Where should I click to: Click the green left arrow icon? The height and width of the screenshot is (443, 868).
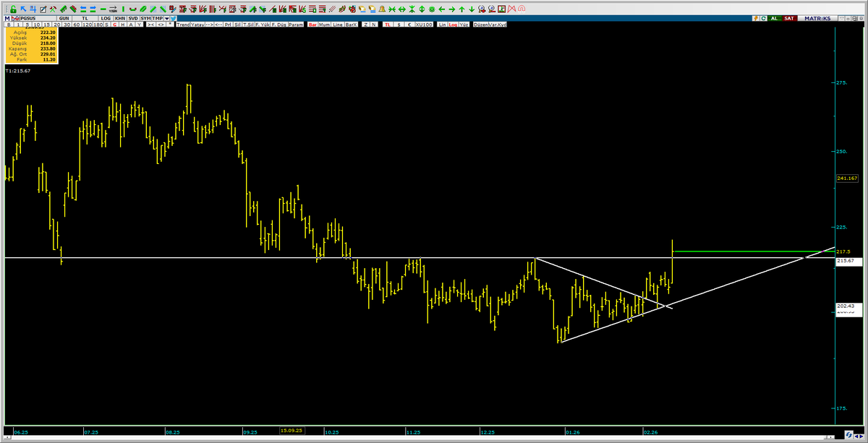pos(441,9)
